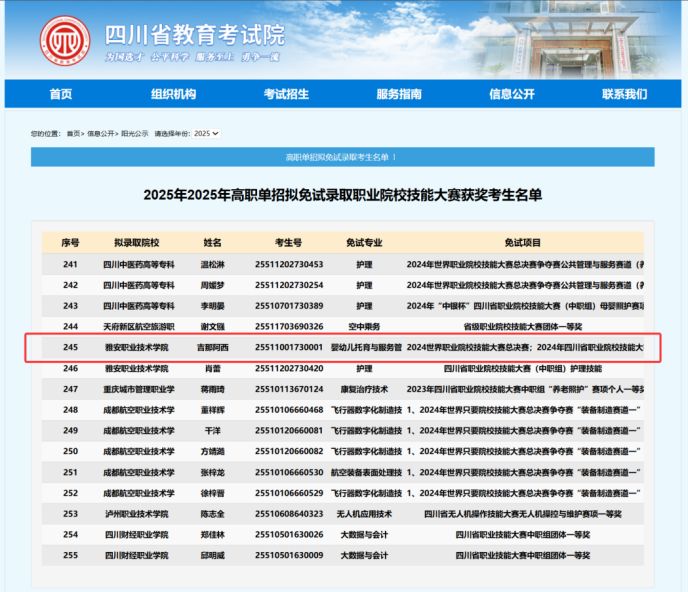This screenshot has width=688, height=592.
Task: Click the 四川省教育考试院 site title
Action: coord(195,35)
